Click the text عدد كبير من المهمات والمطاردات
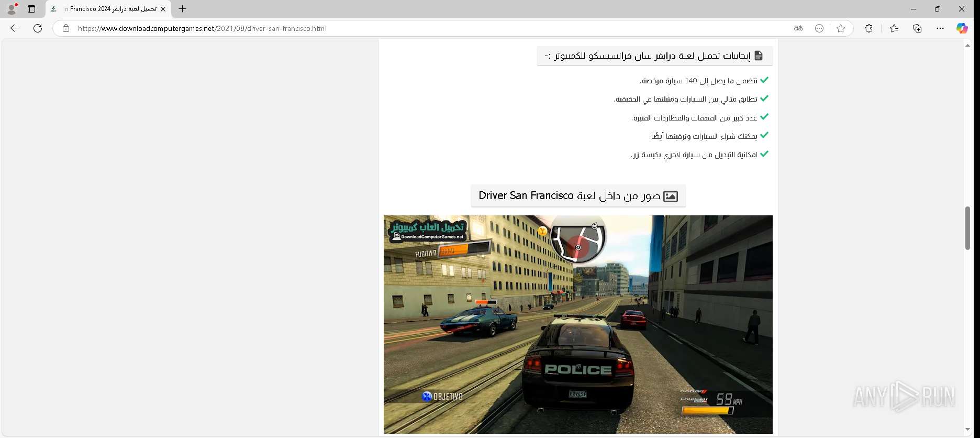The width and height of the screenshot is (980, 438). pyautogui.click(x=694, y=118)
